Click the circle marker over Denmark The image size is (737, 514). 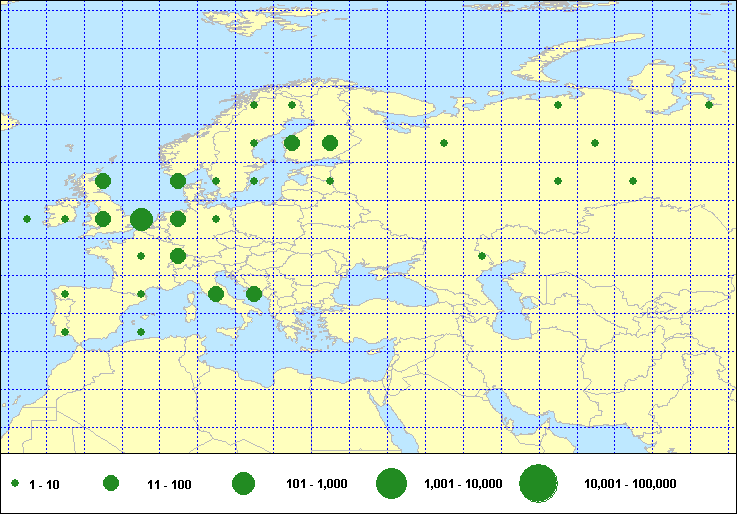click(178, 181)
